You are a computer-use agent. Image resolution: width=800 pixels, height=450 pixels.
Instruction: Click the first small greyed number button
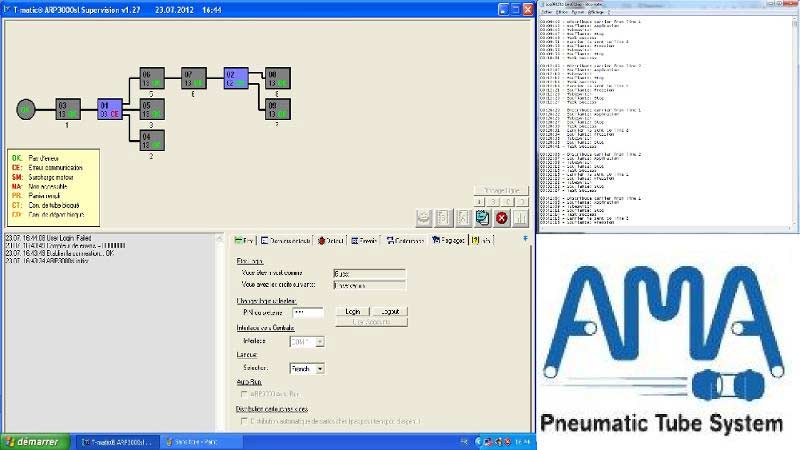(x=480, y=202)
